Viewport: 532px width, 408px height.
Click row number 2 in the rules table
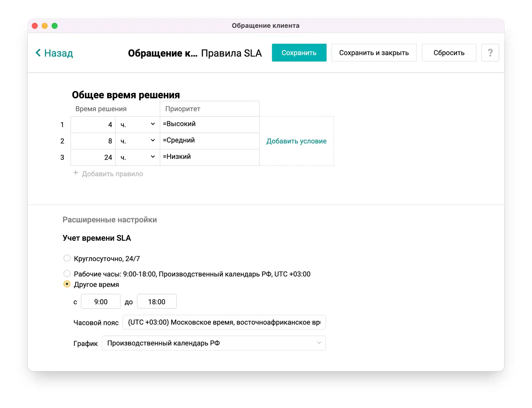(62, 141)
